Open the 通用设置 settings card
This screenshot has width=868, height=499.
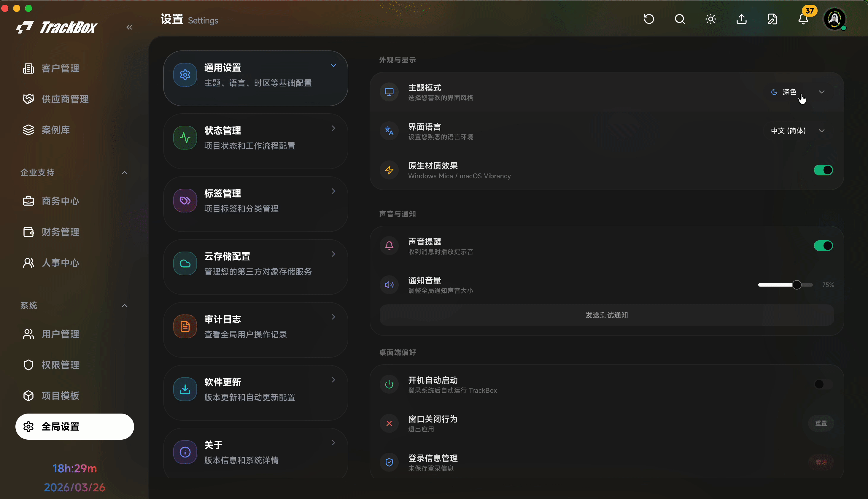click(x=256, y=78)
